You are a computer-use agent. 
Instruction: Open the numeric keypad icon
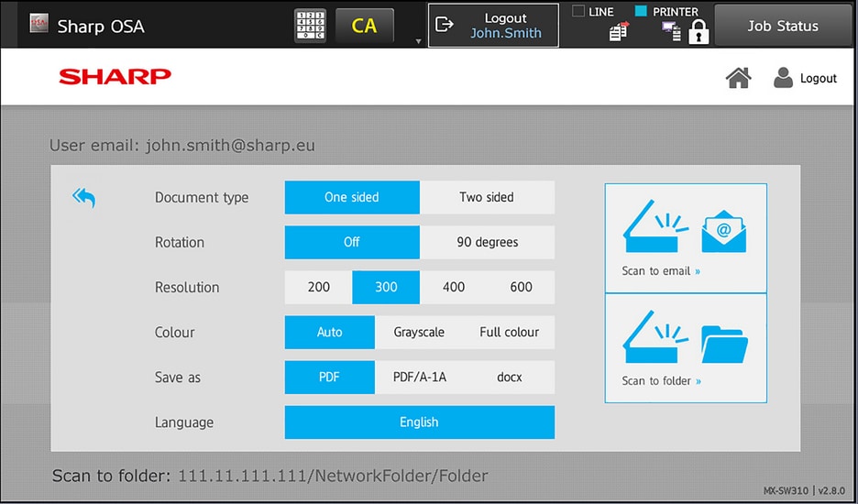310,26
